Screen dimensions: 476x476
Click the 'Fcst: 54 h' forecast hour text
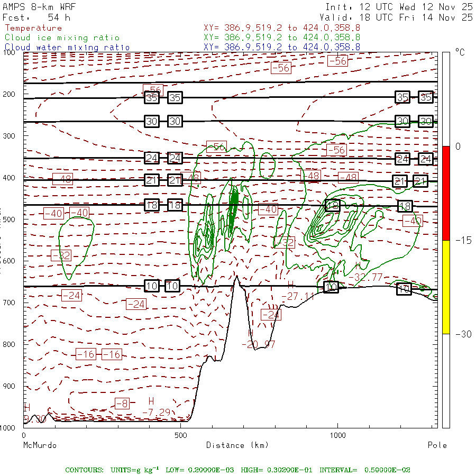click(36, 17)
